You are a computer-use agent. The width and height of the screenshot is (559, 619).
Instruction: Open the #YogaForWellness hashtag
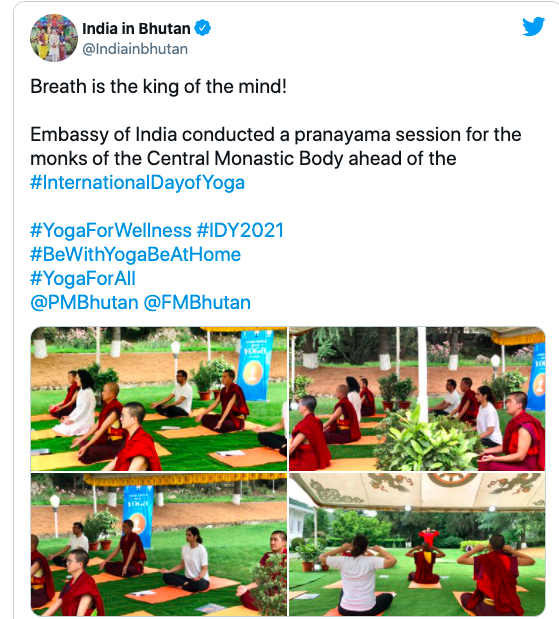coord(111,231)
